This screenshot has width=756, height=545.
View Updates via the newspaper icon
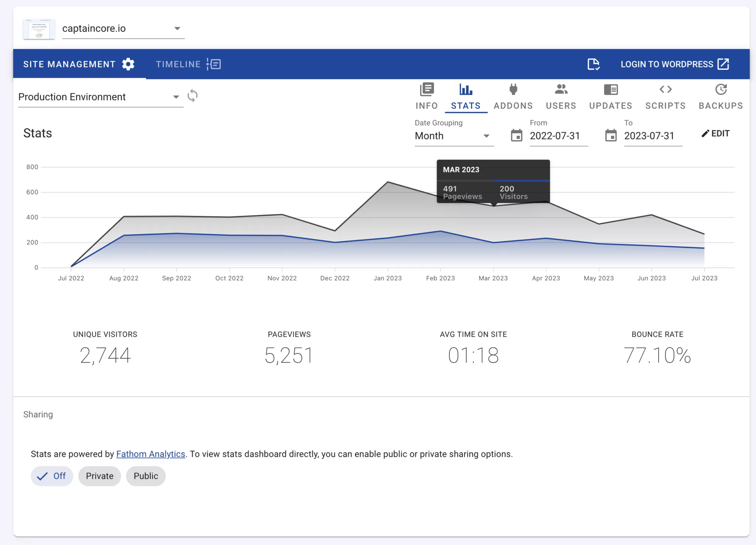tap(610, 89)
